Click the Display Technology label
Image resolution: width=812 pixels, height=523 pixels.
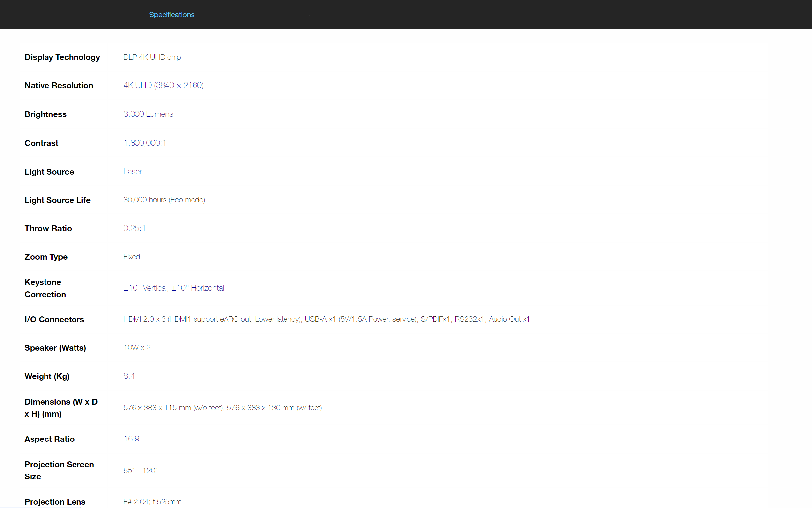click(62, 57)
